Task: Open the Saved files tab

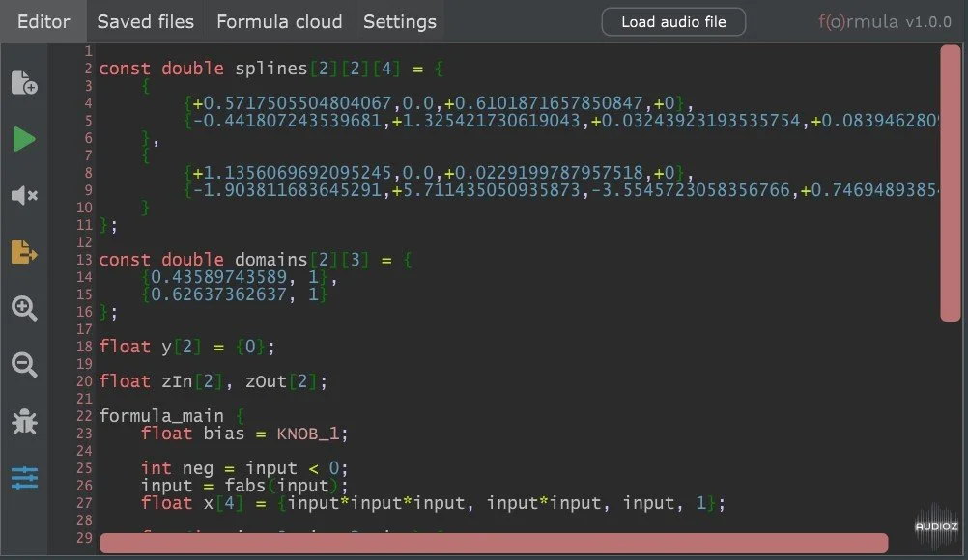Action: pos(145,21)
